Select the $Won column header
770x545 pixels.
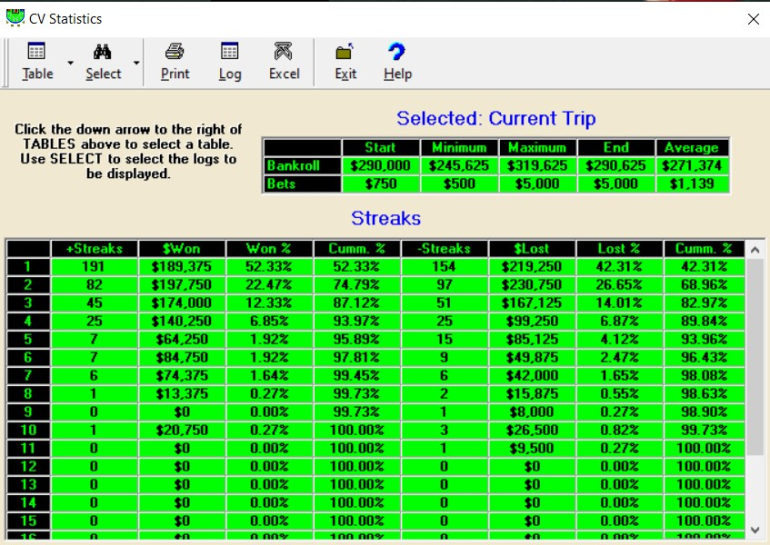pos(181,248)
